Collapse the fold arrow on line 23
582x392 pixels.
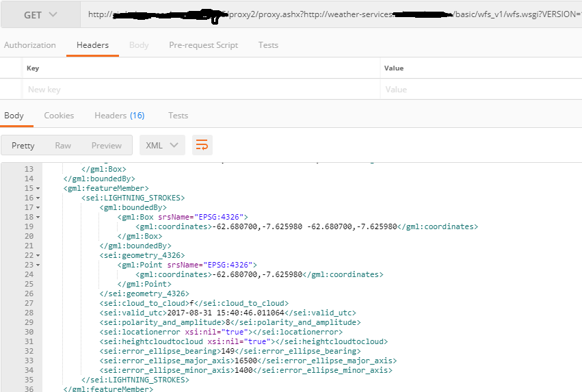pos(38,265)
